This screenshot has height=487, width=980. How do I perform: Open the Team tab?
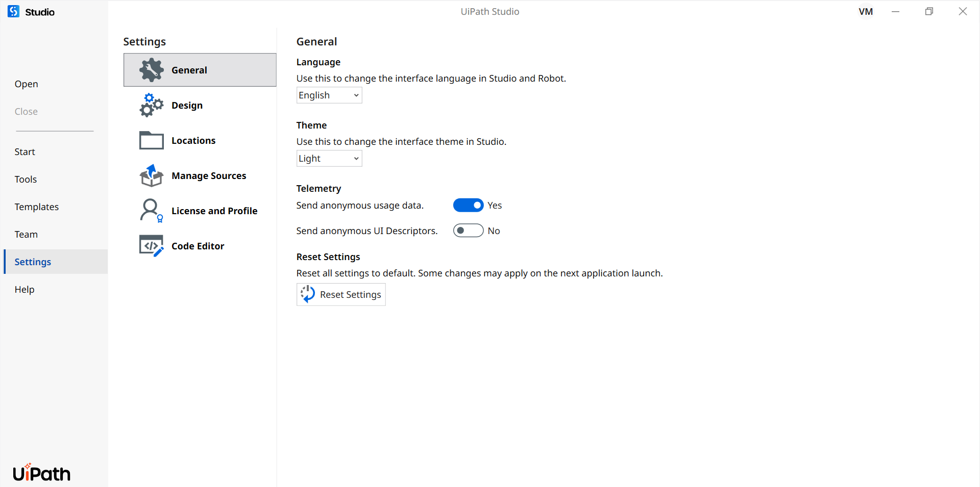click(26, 234)
